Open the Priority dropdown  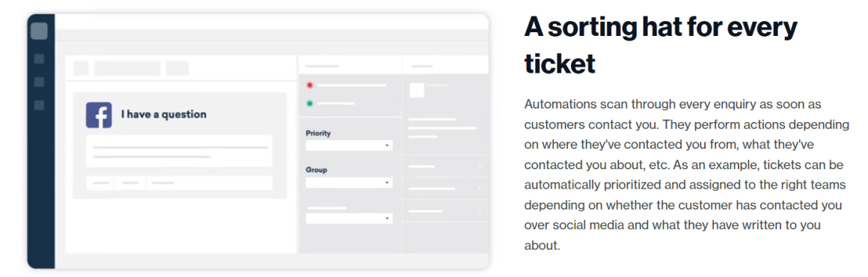click(x=349, y=146)
